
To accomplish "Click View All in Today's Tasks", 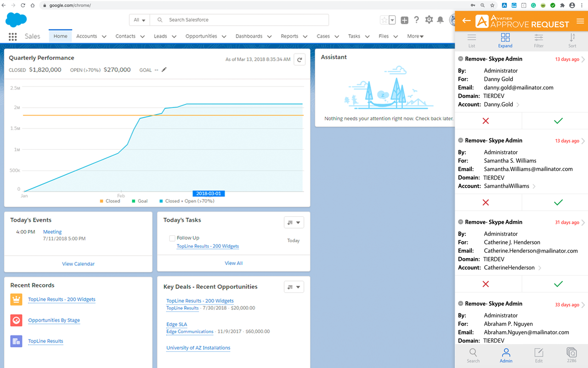I will [x=233, y=263].
